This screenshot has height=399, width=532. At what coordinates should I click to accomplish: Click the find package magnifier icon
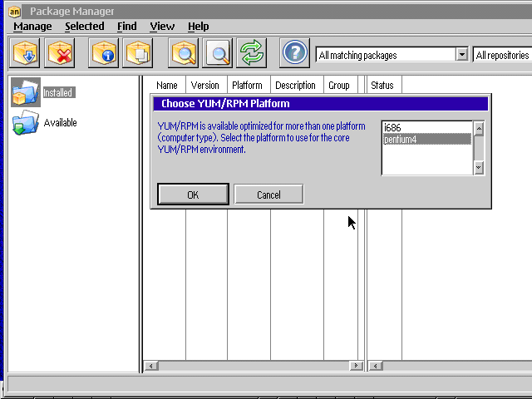point(183,53)
